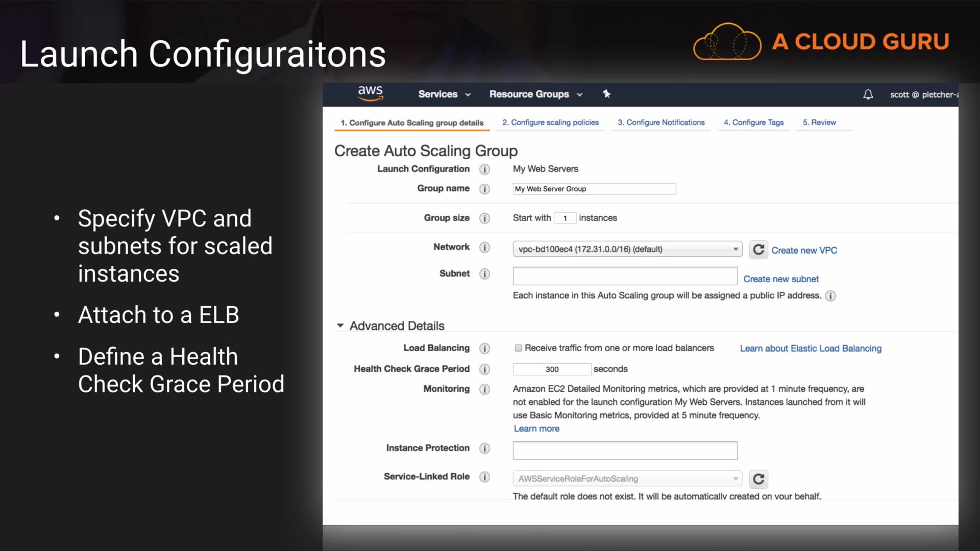
Task: Open the Network VPC dropdown
Action: click(627, 249)
